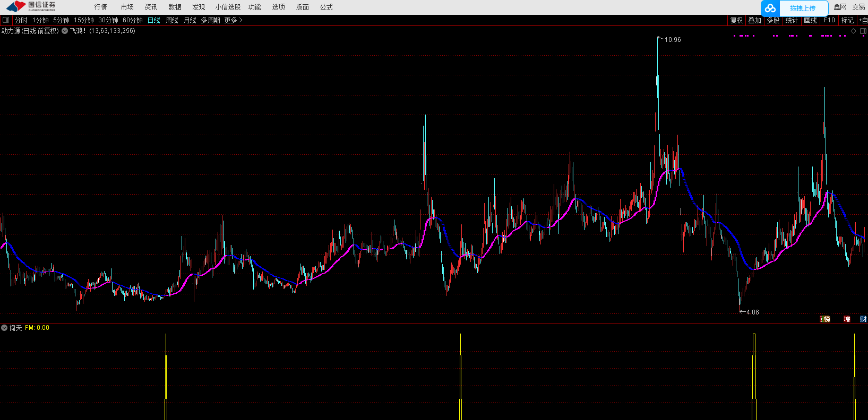Click the stock title 动力源(日线.前复权)
The height and width of the screenshot is (420, 868).
click(30, 31)
